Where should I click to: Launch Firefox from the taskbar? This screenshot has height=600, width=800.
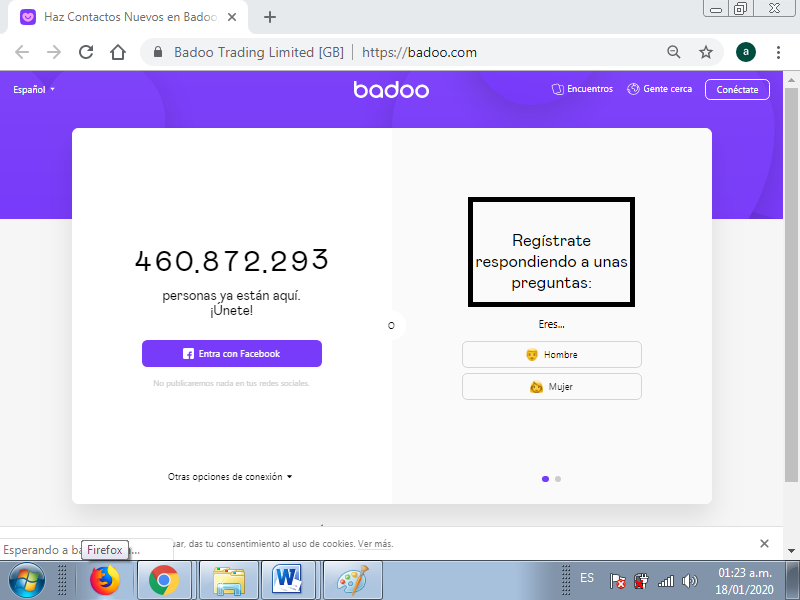pos(105,580)
